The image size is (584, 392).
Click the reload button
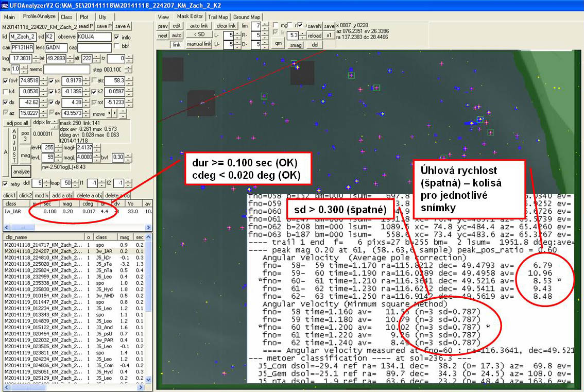314,36
